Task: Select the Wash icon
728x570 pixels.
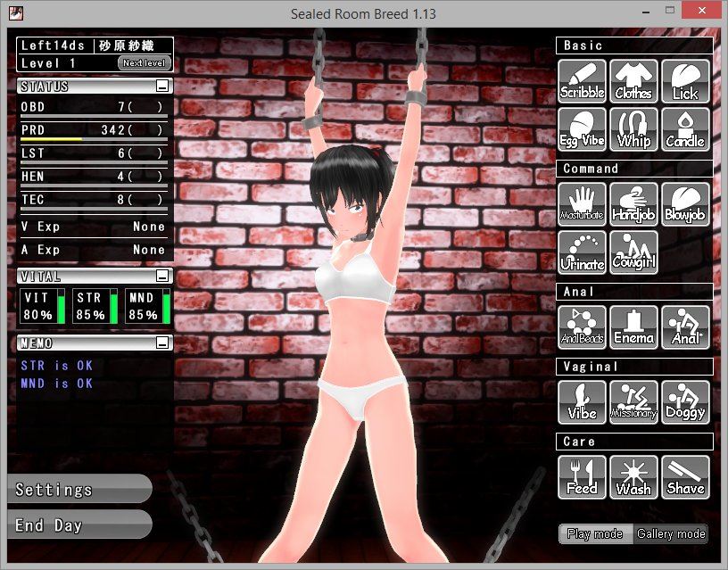Action: pos(633,476)
